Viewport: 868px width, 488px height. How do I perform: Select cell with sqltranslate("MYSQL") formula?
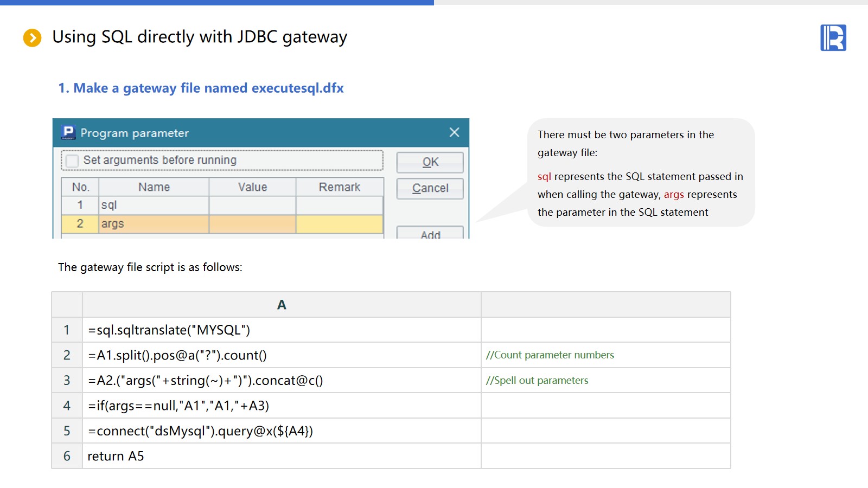tap(281, 330)
